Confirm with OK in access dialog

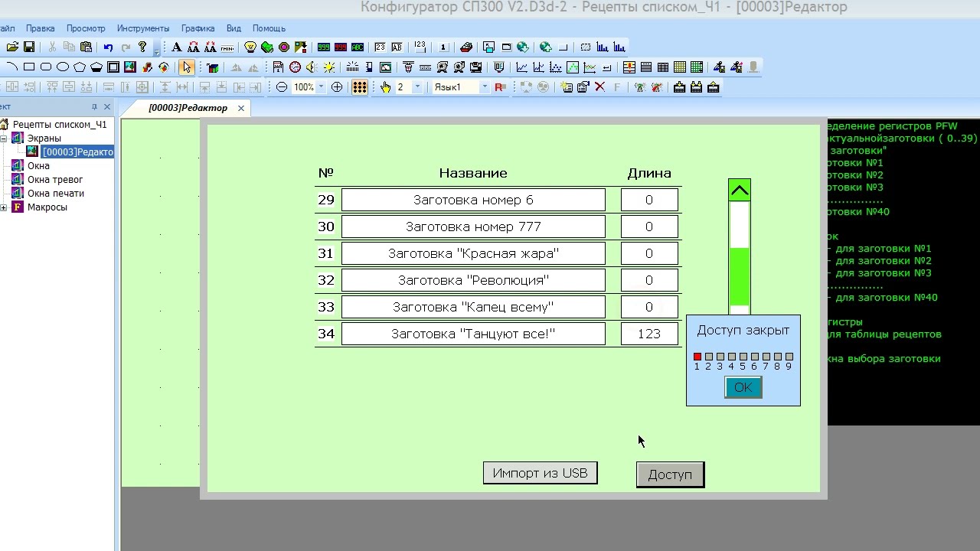point(743,387)
